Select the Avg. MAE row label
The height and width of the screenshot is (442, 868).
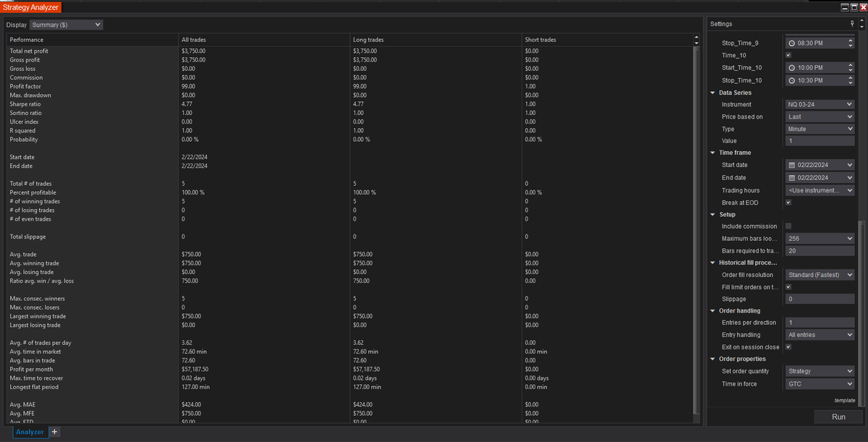(22, 404)
